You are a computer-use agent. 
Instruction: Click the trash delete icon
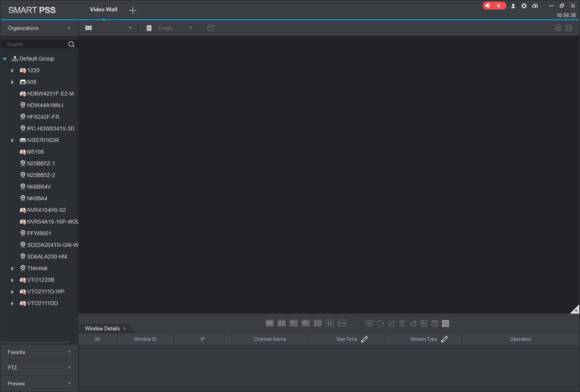(x=402, y=323)
